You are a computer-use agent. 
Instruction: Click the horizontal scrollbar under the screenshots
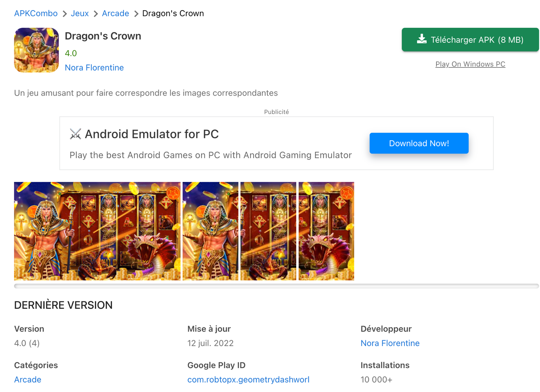pos(276,286)
